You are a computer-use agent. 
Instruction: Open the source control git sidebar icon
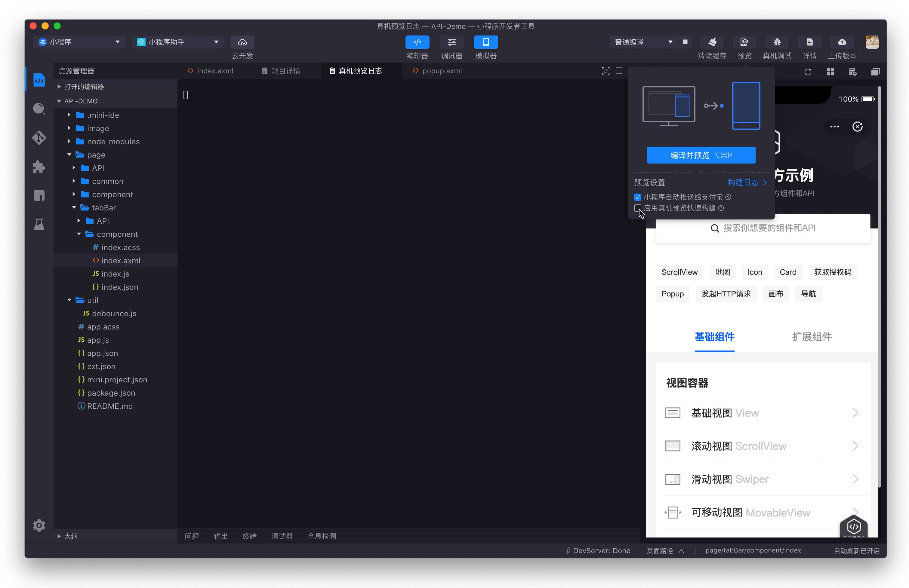[39, 138]
